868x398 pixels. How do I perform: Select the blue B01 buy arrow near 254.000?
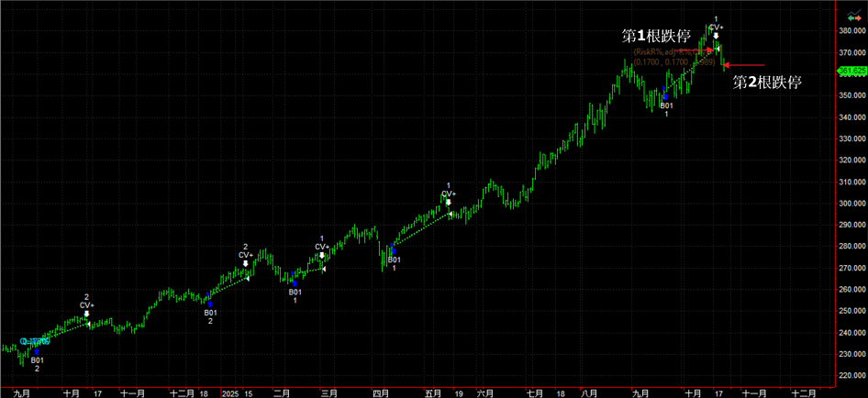210,304
